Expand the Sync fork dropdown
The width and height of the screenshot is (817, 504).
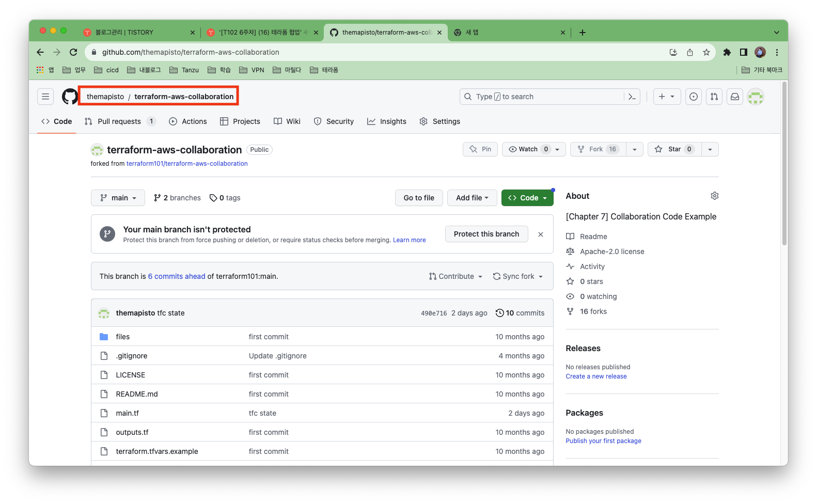tap(518, 276)
